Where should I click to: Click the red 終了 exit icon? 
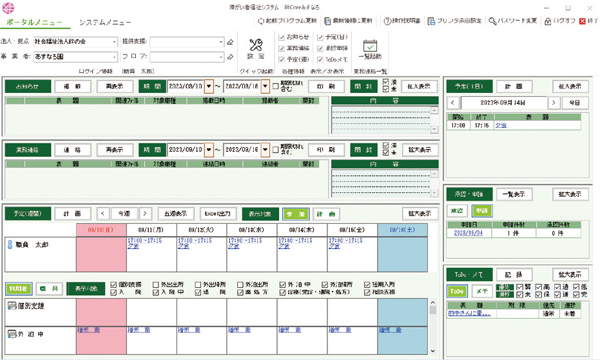point(582,21)
